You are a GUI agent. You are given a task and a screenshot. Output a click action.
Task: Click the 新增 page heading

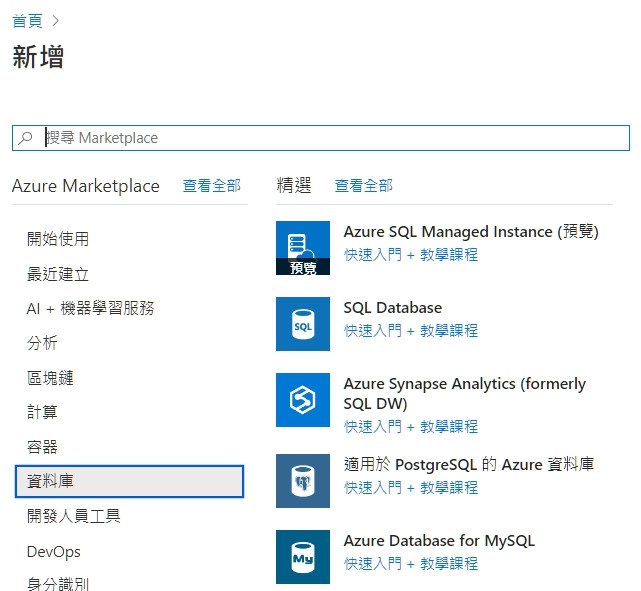38,57
